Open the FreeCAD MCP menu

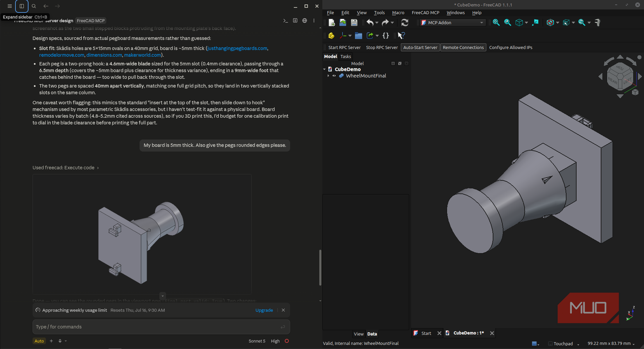(425, 13)
